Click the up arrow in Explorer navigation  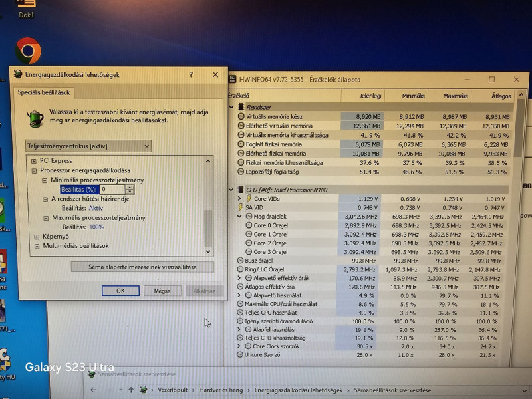pos(131,390)
